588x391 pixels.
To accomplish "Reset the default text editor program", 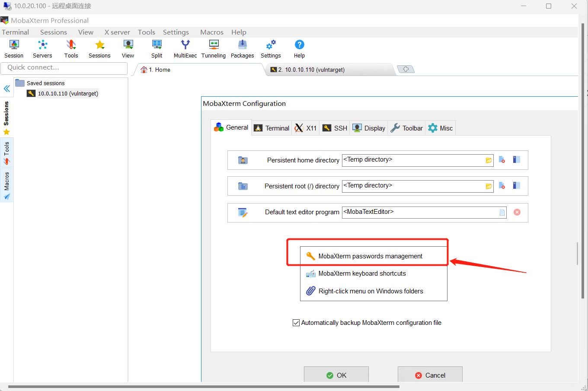I will click(517, 212).
